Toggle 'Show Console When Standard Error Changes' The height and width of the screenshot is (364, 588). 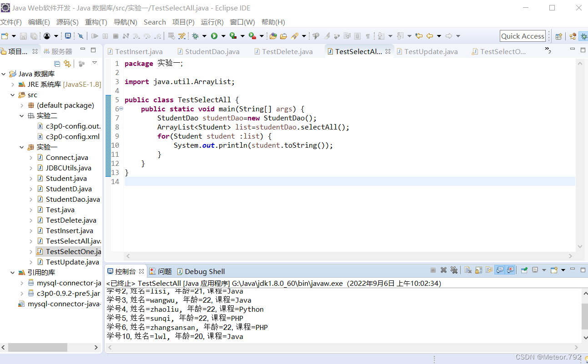(511, 270)
